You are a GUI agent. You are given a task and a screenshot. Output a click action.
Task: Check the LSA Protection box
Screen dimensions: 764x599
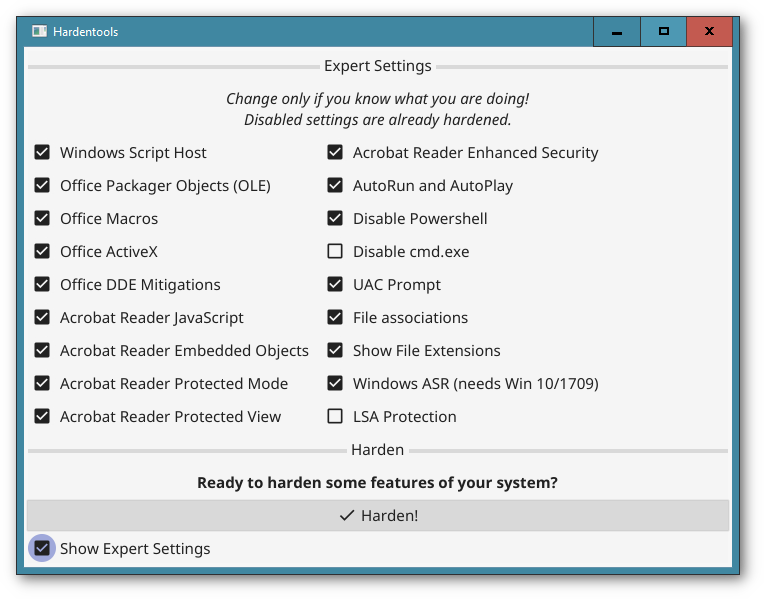tap(335, 417)
